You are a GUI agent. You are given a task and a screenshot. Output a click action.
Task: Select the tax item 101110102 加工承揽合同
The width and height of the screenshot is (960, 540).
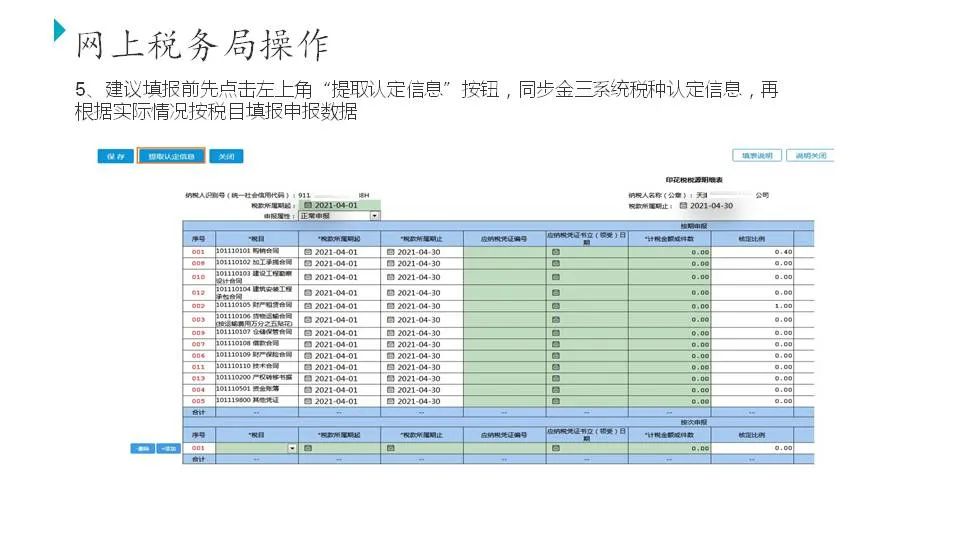(254, 262)
